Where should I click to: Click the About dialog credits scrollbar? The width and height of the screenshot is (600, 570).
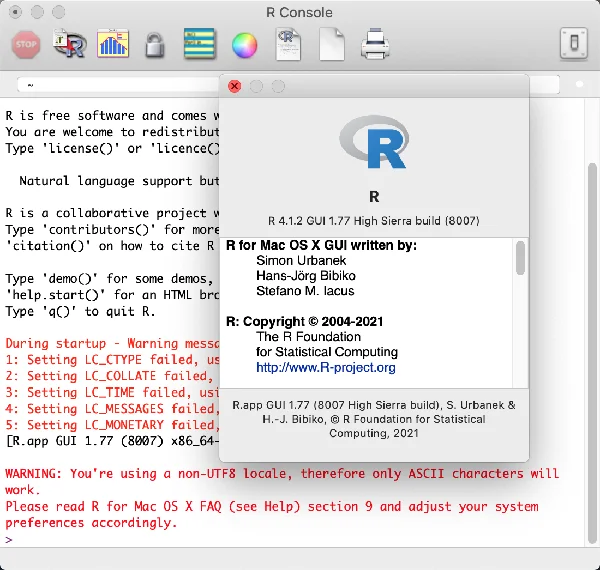point(520,258)
